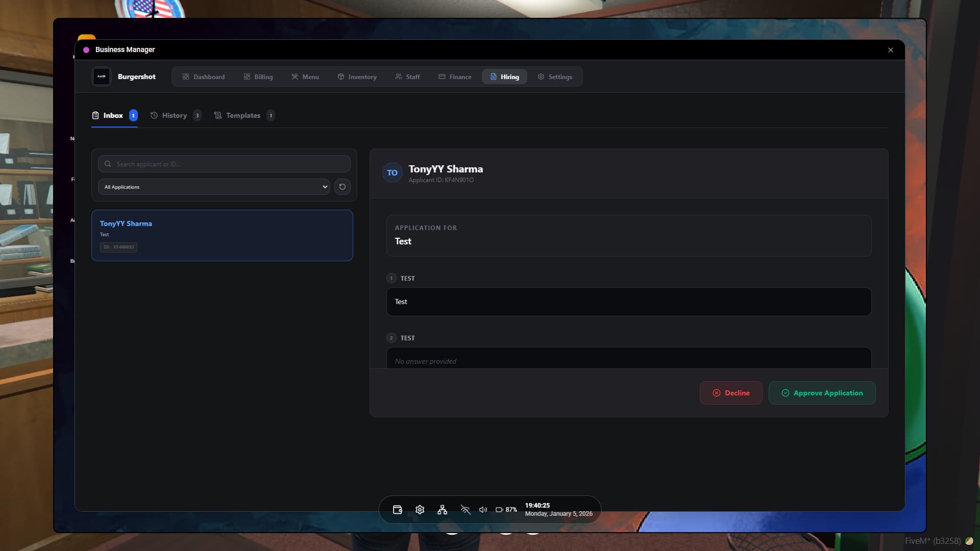Click the Burgershot business logo
This screenshot has height=551, width=980.
[x=102, y=77]
